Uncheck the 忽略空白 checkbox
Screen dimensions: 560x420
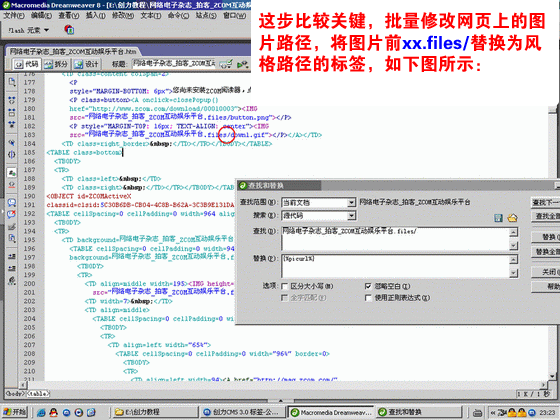[368, 286]
